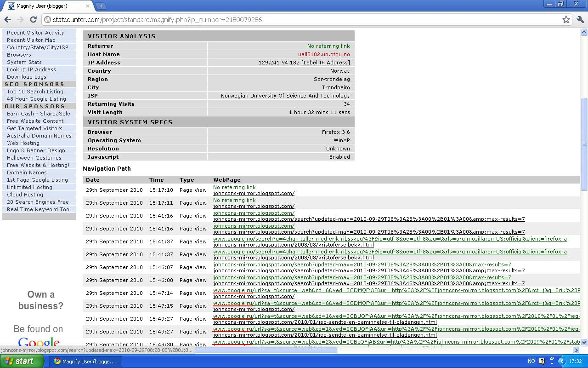Viewport: 588px width, 368px height.
Task: Open Halloween Costumes link
Action: [34, 158]
